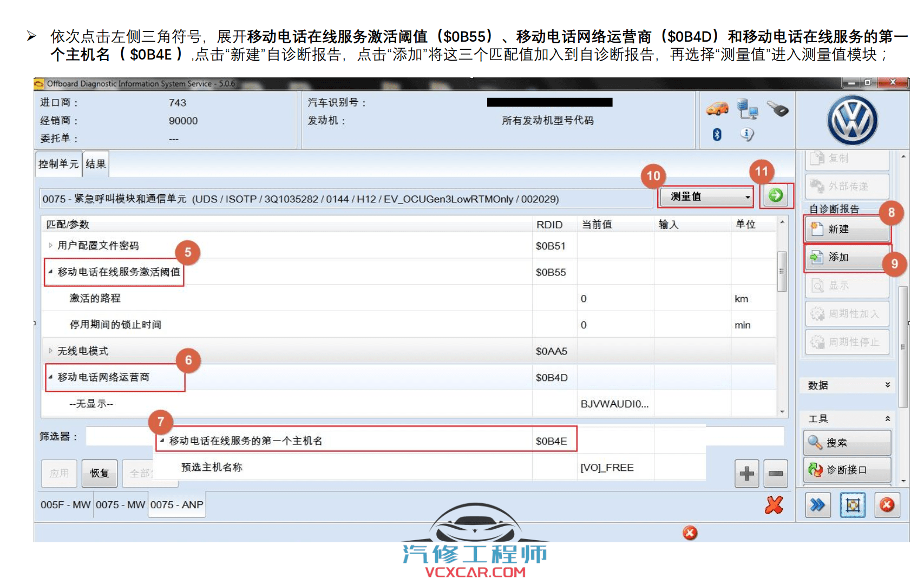Select the 005F - MW bottom tab
The image size is (924, 578).
tap(65, 505)
